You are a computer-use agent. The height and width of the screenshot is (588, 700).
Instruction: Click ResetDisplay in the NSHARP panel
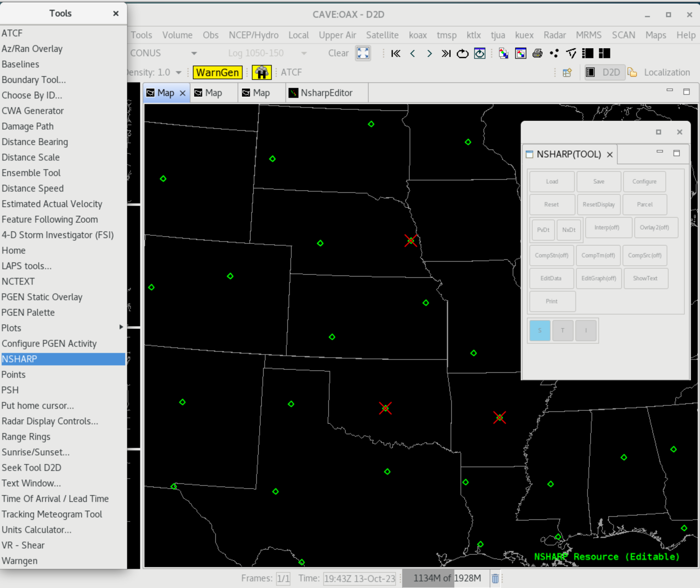coord(599,204)
